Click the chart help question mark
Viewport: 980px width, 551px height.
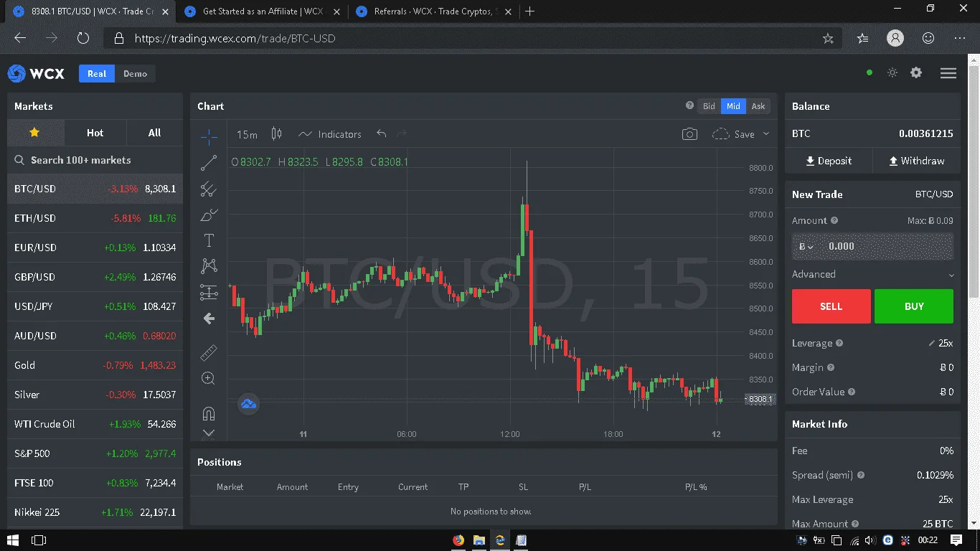click(x=690, y=105)
